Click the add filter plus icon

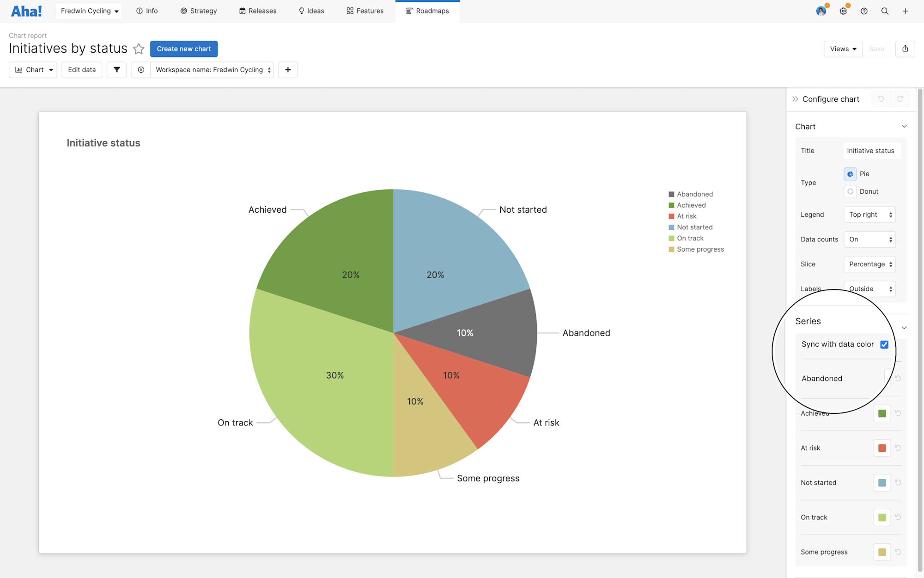pyautogui.click(x=288, y=69)
